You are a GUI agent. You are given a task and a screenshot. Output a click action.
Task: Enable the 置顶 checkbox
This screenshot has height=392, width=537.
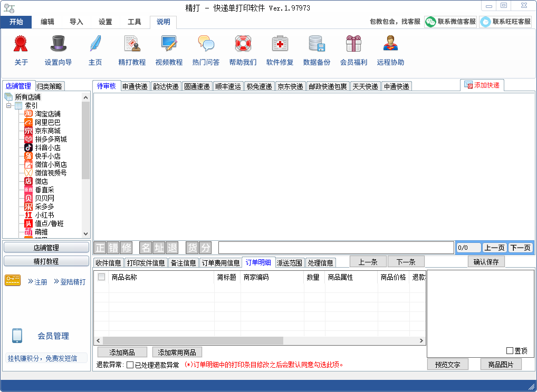point(510,350)
